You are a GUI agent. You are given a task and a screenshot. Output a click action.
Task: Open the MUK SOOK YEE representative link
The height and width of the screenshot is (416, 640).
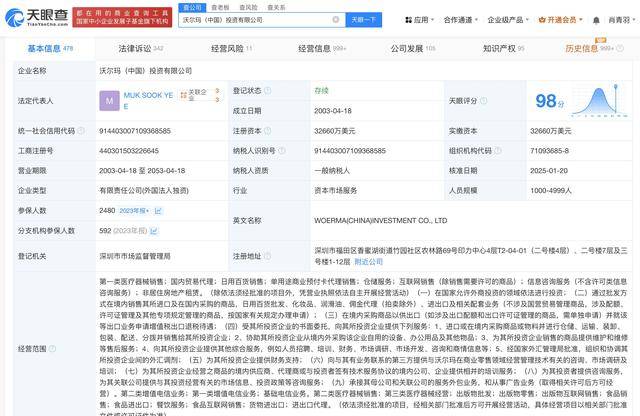pos(148,101)
